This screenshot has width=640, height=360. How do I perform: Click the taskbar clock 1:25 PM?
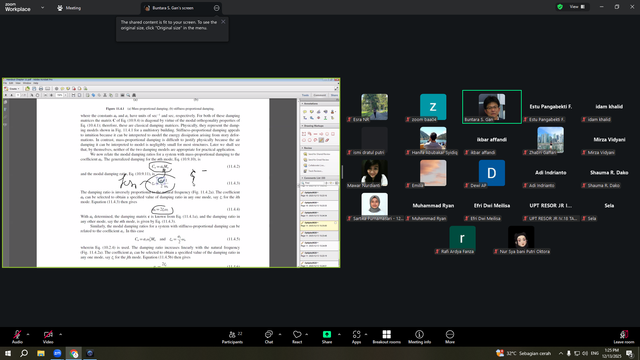tap(611, 353)
